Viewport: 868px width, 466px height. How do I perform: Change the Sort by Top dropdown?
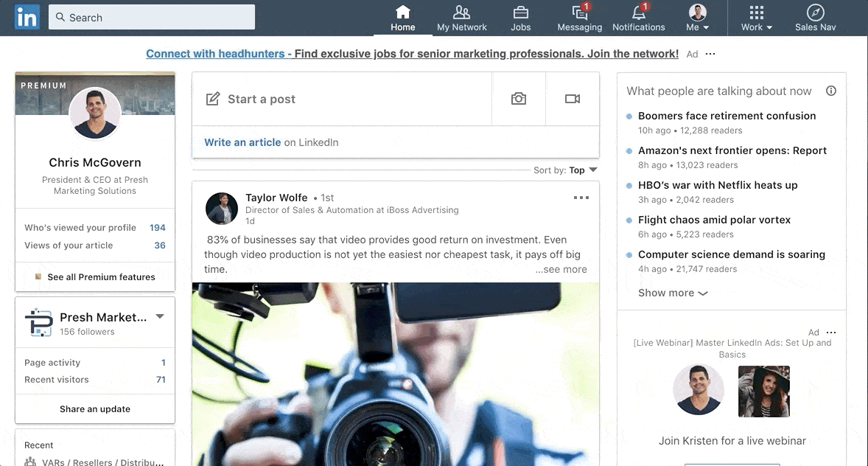(x=582, y=170)
